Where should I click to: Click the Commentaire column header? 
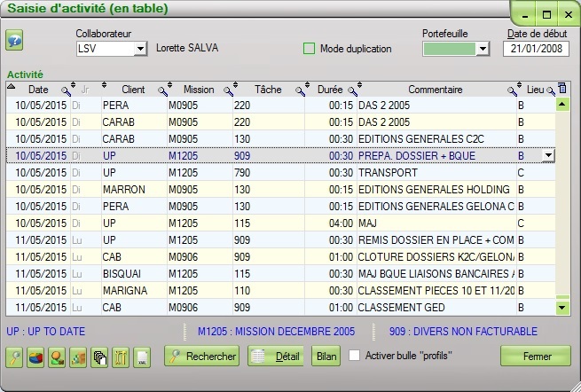click(435, 90)
